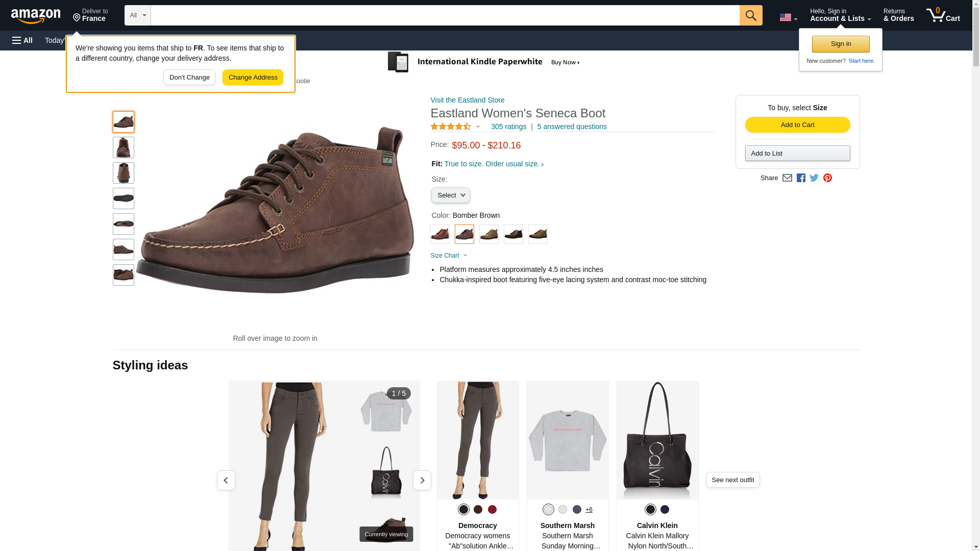Open the cart icon
The width and height of the screenshot is (980, 551).
point(943,15)
